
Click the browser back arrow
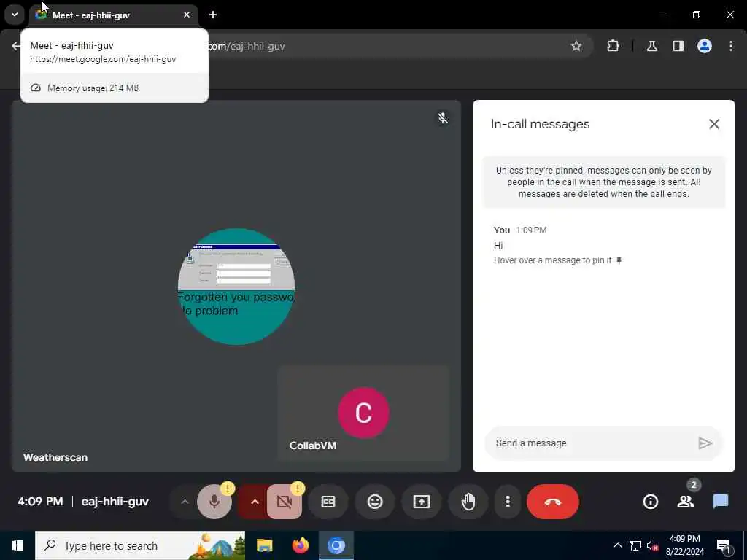tap(16, 46)
